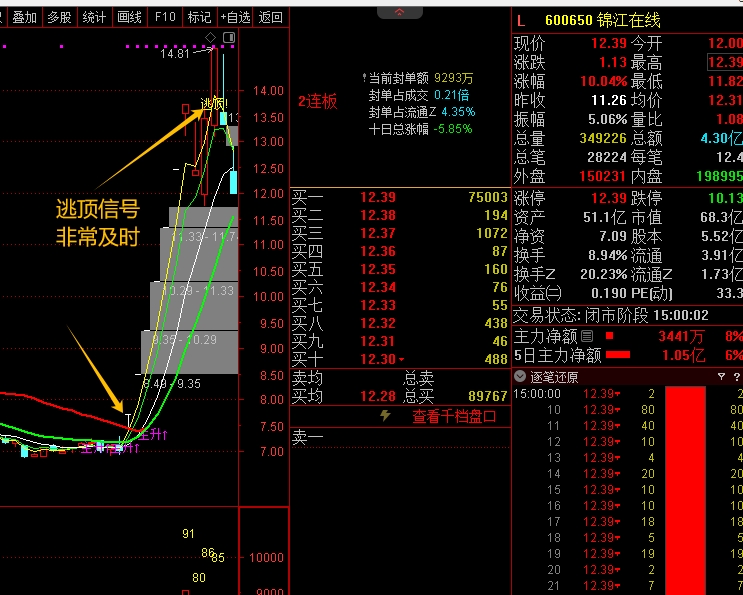Image resolution: width=743 pixels, height=595 pixels.
Task: Select the 买四 price 12.36
Action: [x=378, y=251]
